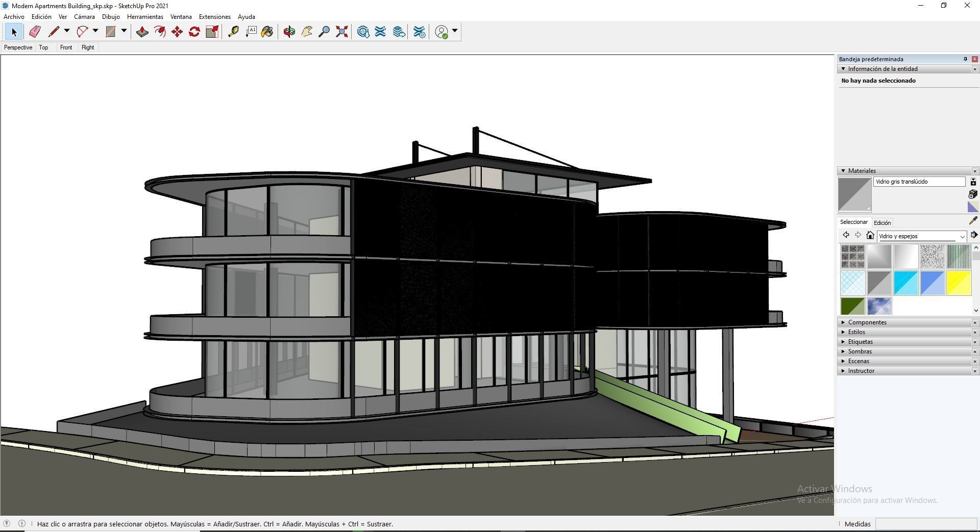
Task: Open account dropdown arrow
Action: (455, 31)
